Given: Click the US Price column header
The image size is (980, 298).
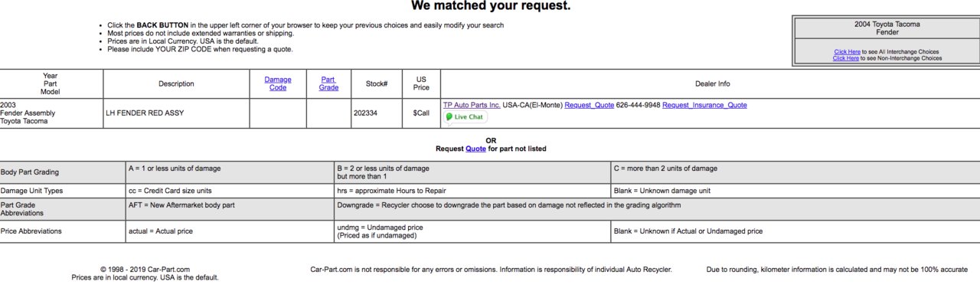Looking at the screenshot, I should [421, 84].
